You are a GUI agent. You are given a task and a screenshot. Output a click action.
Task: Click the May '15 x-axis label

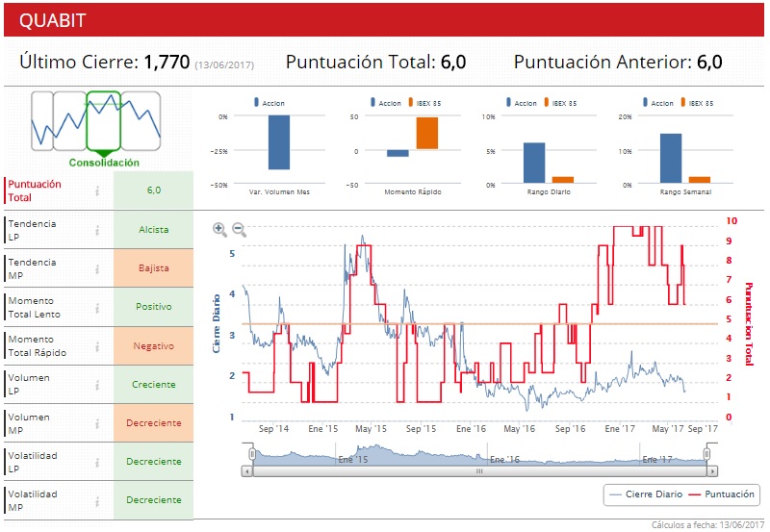371,429
